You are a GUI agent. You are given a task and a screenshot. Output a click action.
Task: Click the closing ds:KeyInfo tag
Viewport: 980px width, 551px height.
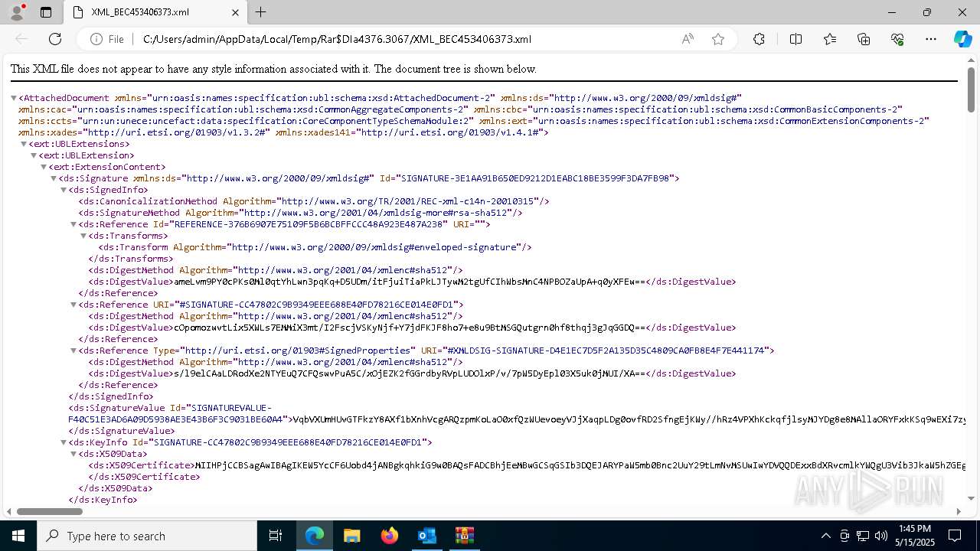click(103, 500)
